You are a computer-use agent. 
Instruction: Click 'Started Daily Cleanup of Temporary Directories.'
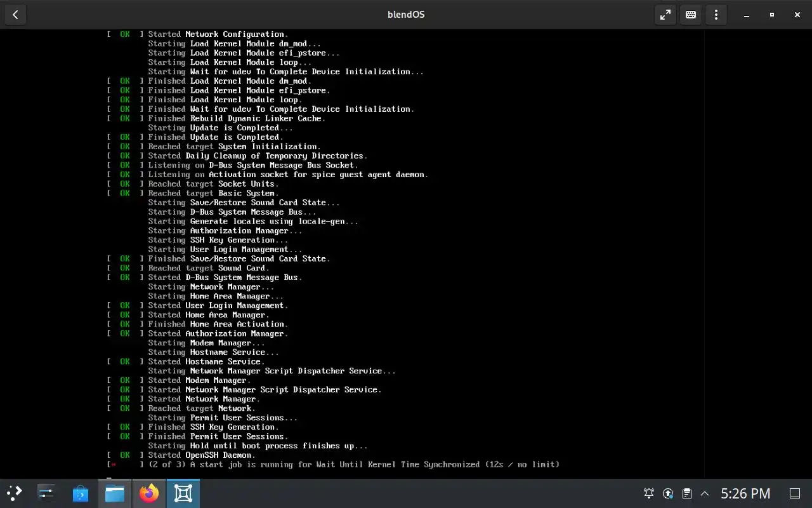pyautogui.click(x=258, y=156)
